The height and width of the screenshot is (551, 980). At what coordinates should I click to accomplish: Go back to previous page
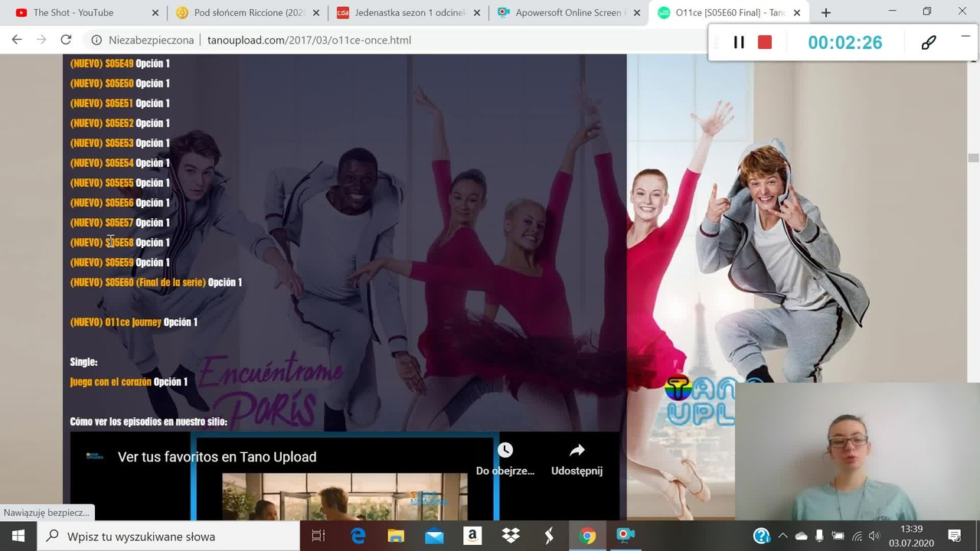[x=17, y=40]
